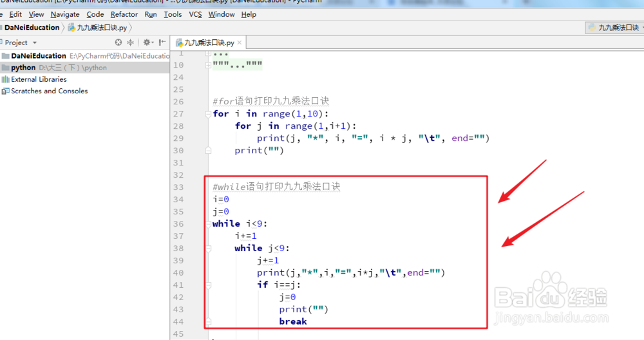
Task: Click the fold end marker at line 44
Action: coord(208,321)
